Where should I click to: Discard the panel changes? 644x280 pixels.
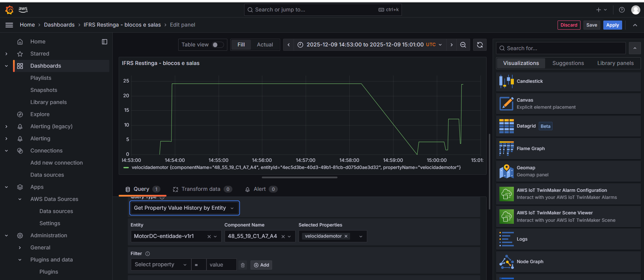click(x=569, y=25)
